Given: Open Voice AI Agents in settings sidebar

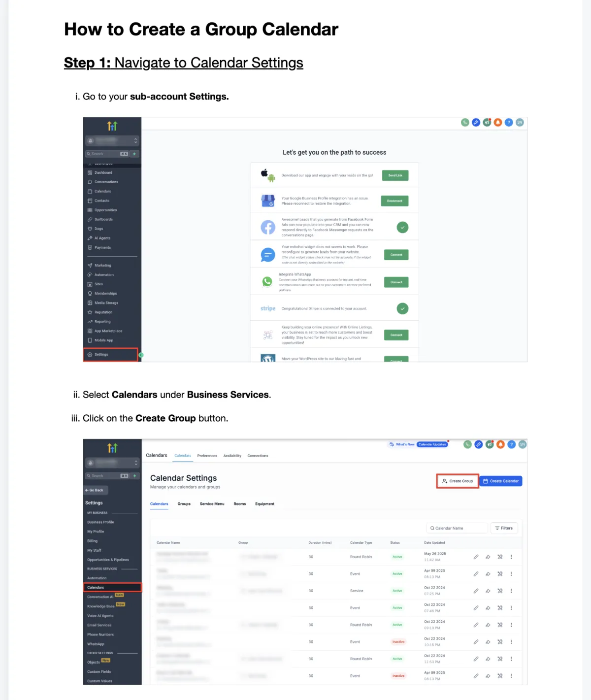Looking at the screenshot, I should [100, 616].
